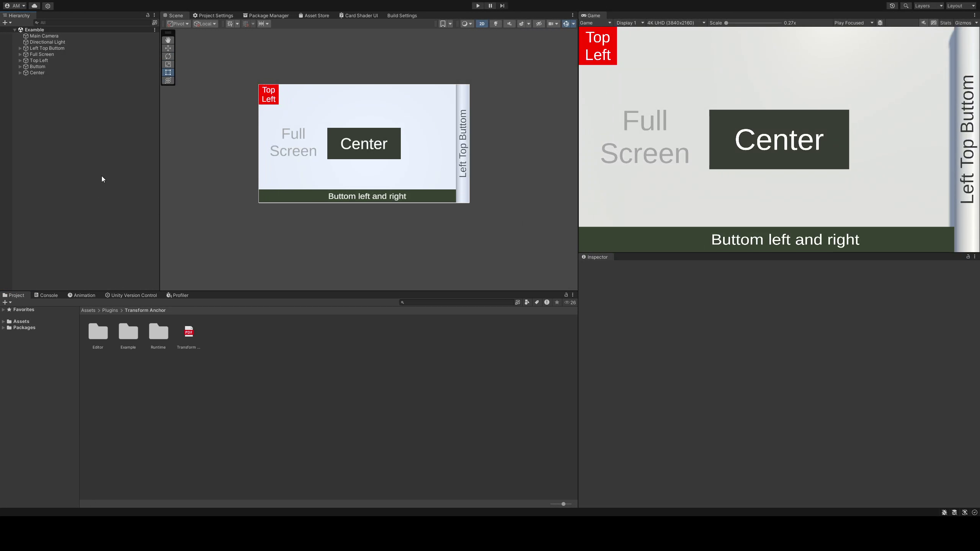Image resolution: width=980 pixels, height=551 pixels.
Task: Open the Transform PDF documentation file
Action: [x=189, y=336]
